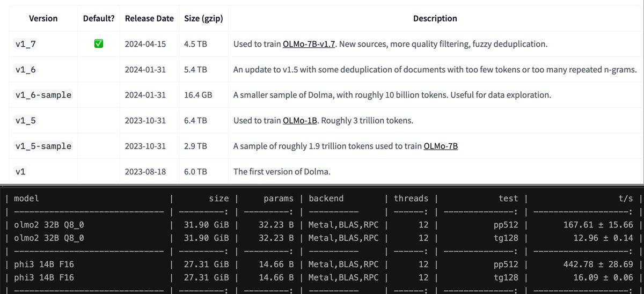Select the v1_5-sample version cell
The width and height of the screenshot is (644, 294).
point(43,146)
